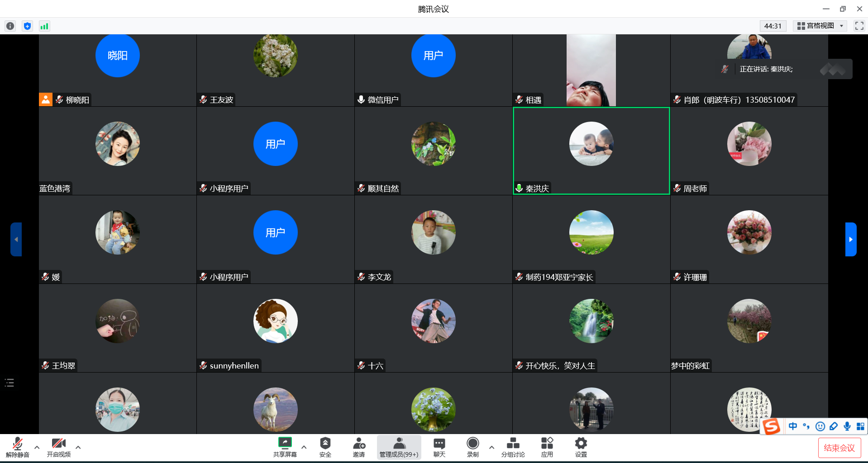
Task: Open Settings (设置) gear
Action: click(581, 447)
